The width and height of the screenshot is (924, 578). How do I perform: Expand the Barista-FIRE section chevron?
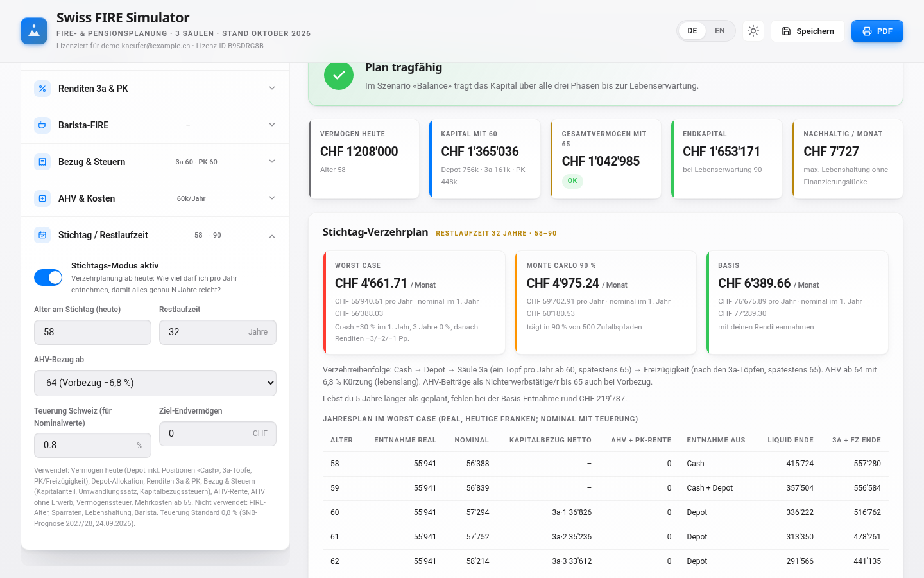[272, 125]
